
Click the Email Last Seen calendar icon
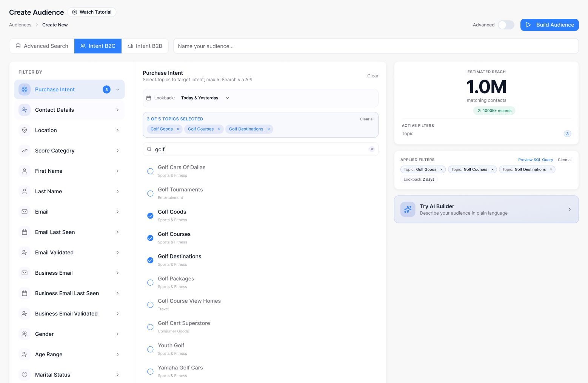(x=25, y=232)
